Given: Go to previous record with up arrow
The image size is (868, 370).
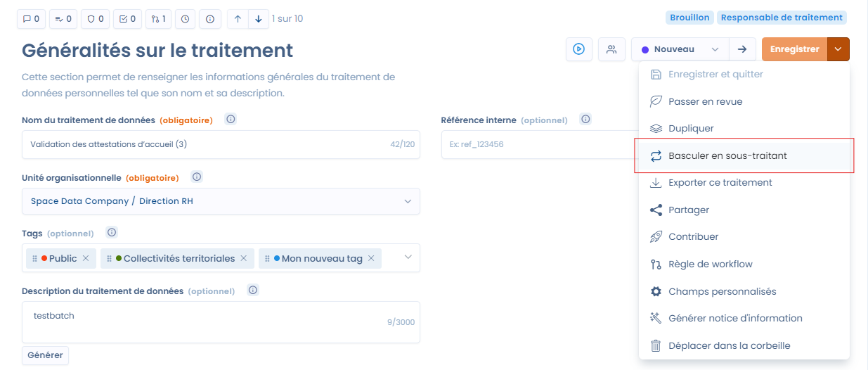Looking at the screenshot, I should point(238,19).
